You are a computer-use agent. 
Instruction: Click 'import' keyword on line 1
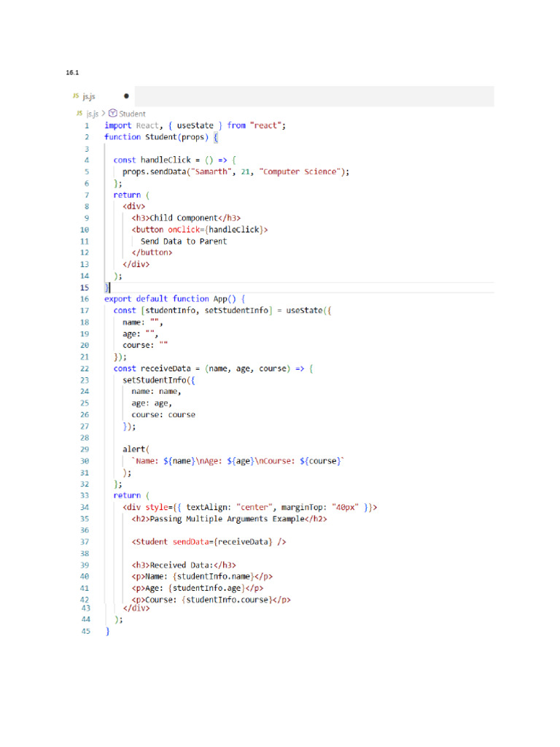[x=117, y=125]
